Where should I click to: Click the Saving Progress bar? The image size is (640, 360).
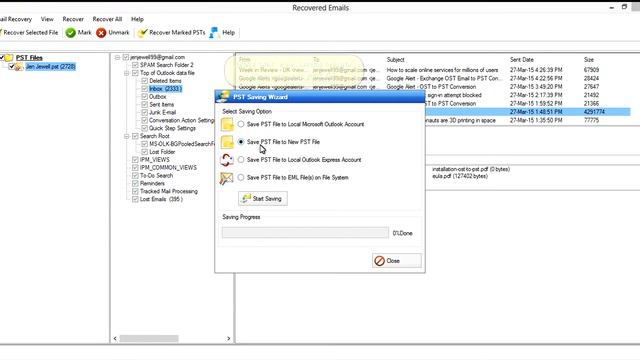point(305,233)
